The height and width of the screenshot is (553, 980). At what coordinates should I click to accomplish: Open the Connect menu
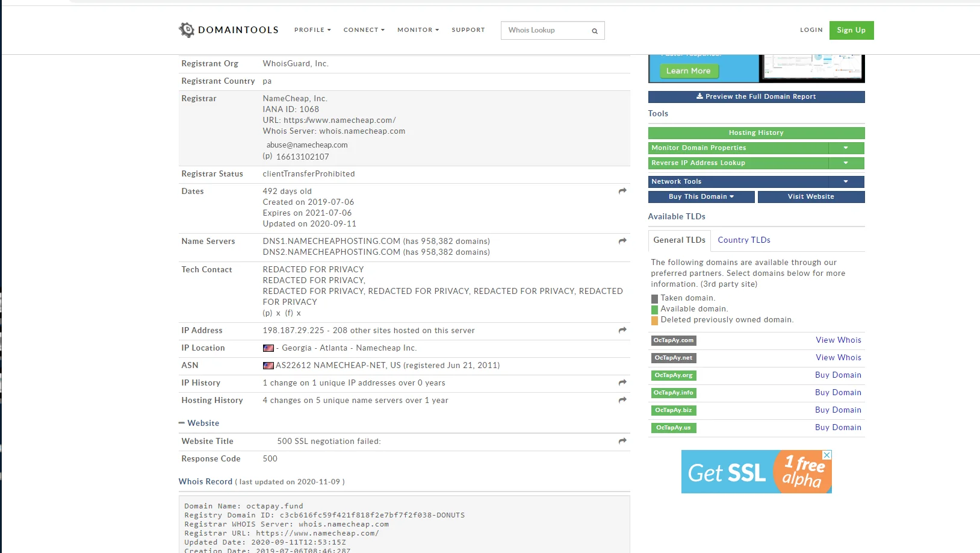click(x=364, y=30)
